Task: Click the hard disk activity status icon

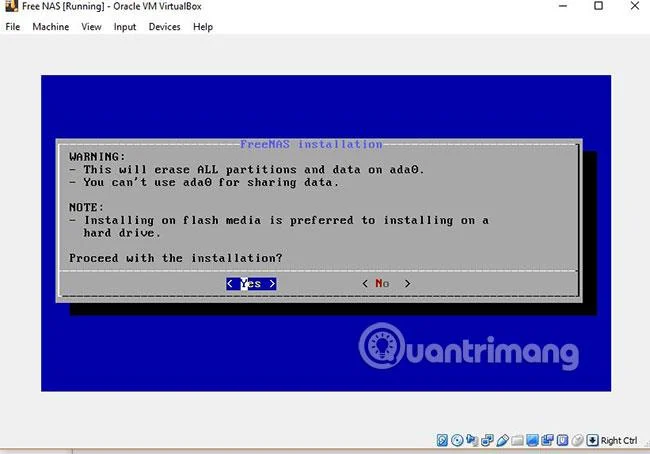Action: 442,440
